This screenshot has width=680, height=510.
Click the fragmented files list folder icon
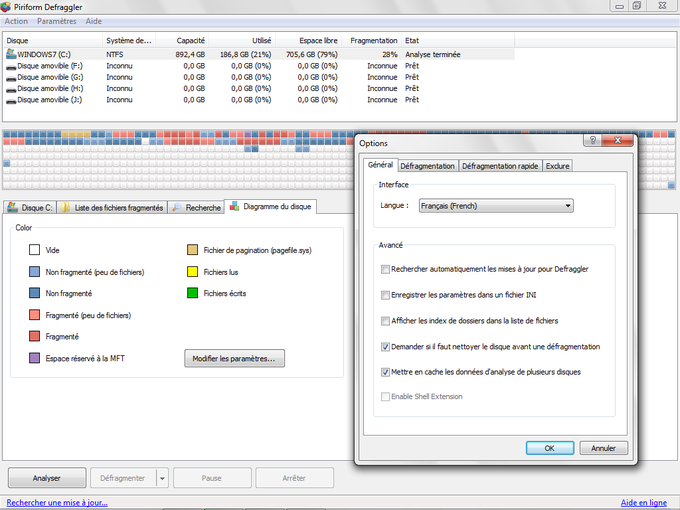coord(65,207)
